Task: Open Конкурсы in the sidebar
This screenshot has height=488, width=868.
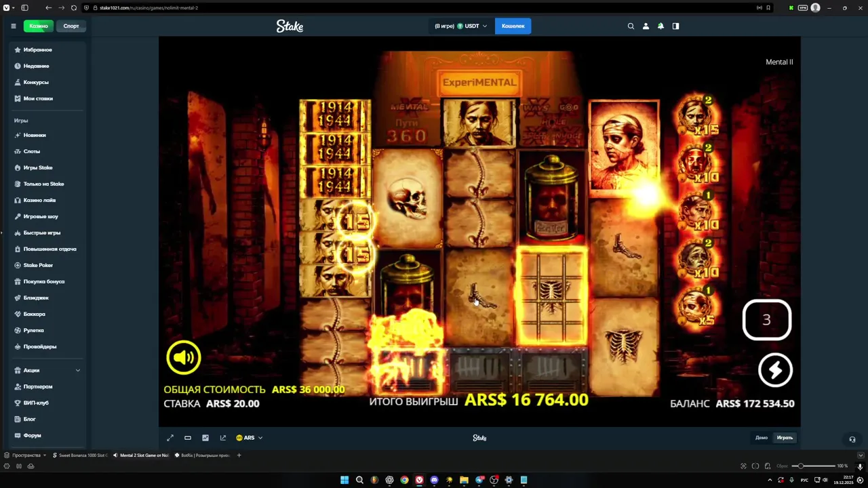Action: pos(47,82)
